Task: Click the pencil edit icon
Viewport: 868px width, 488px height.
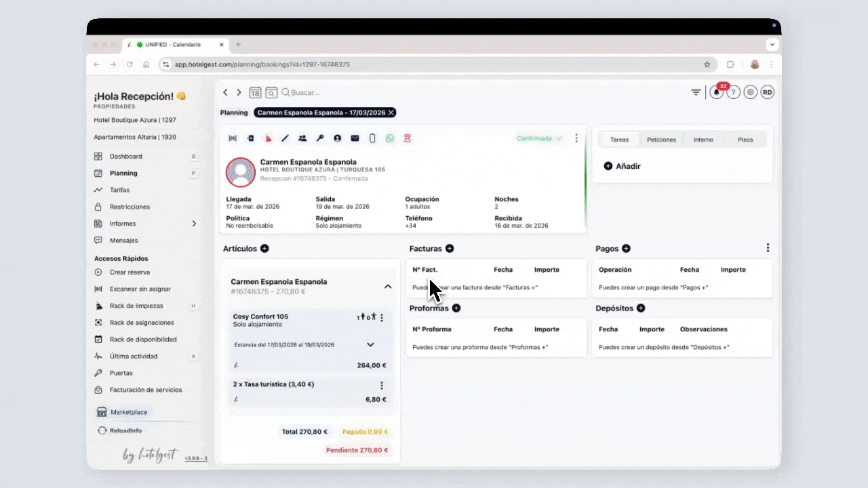Action: 285,138
